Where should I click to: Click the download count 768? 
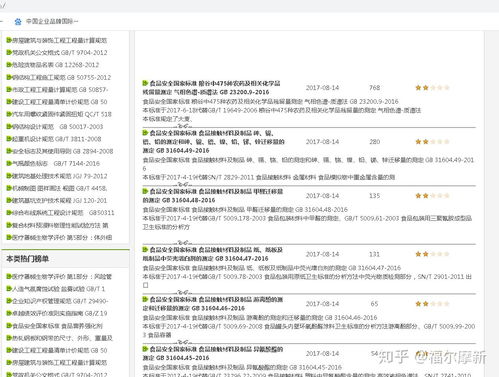[x=374, y=88]
